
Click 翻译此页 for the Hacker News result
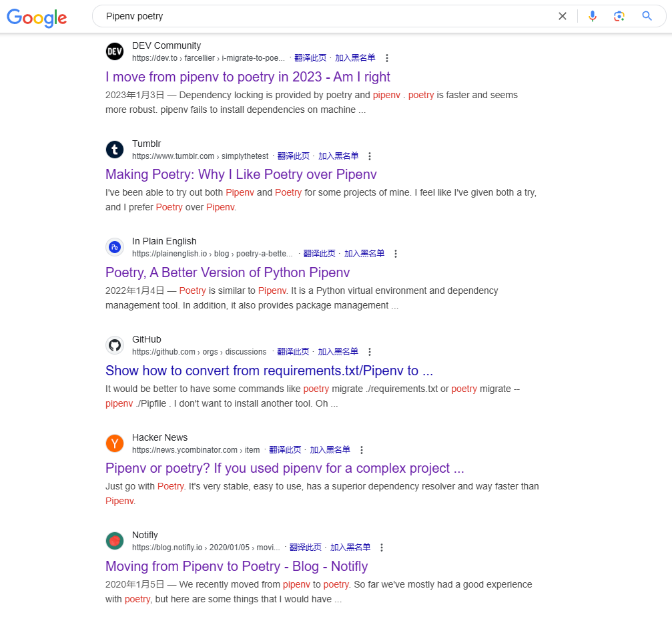(285, 450)
